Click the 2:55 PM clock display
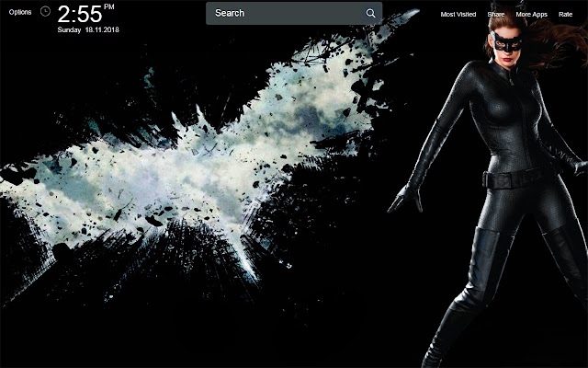The image size is (588, 368). click(x=85, y=14)
